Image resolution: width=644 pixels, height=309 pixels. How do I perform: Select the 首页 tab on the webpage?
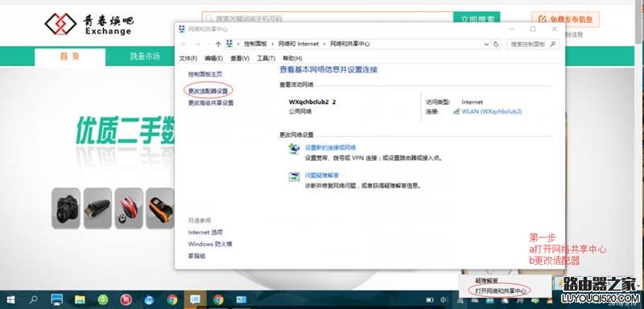pyautogui.click(x=70, y=56)
